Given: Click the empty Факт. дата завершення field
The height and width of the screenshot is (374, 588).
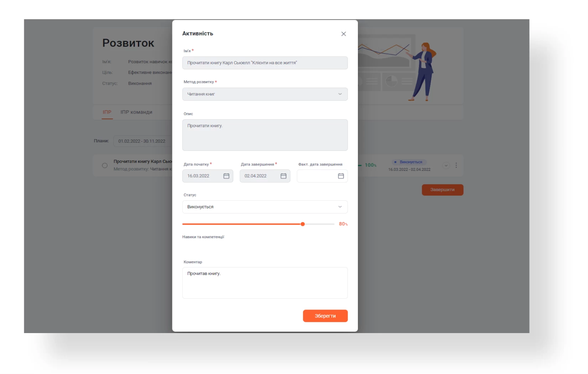Looking at the screenshot, I should pos(322,176).
